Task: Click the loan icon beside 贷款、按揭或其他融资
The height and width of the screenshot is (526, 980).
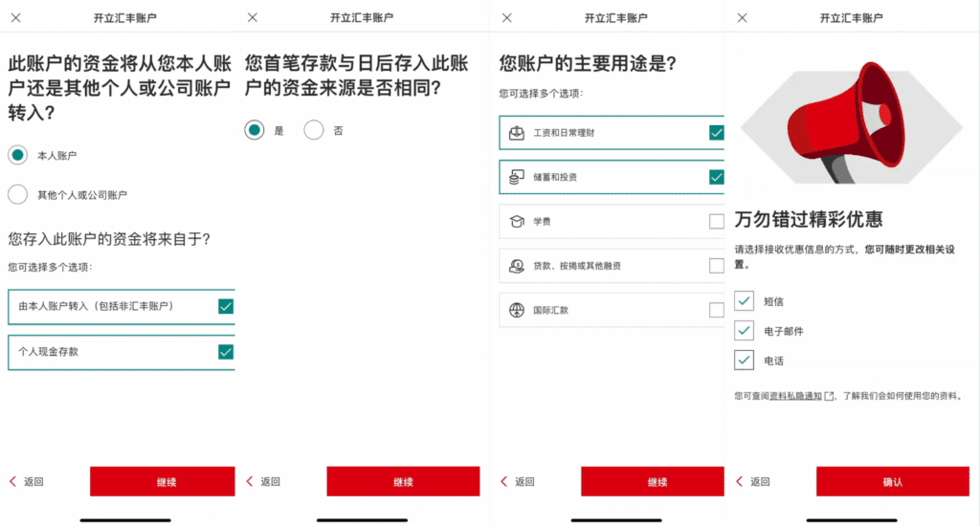Action: (517, 266)
